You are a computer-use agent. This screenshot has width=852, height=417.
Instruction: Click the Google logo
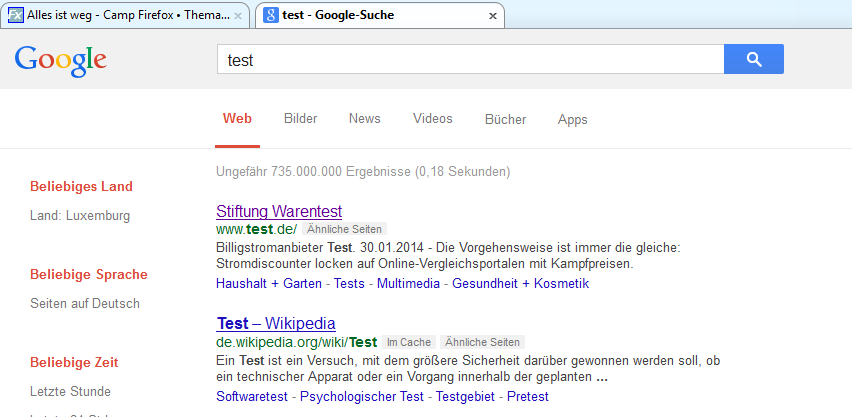(60, 60)
